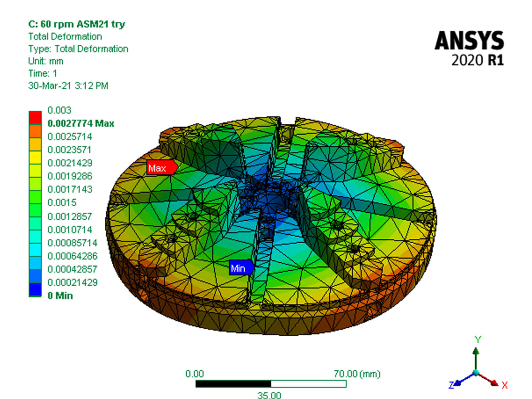Click the cyan legend band near 0.00064286
Viewport: 532px width, 399px height.
(x=35, y=250)
